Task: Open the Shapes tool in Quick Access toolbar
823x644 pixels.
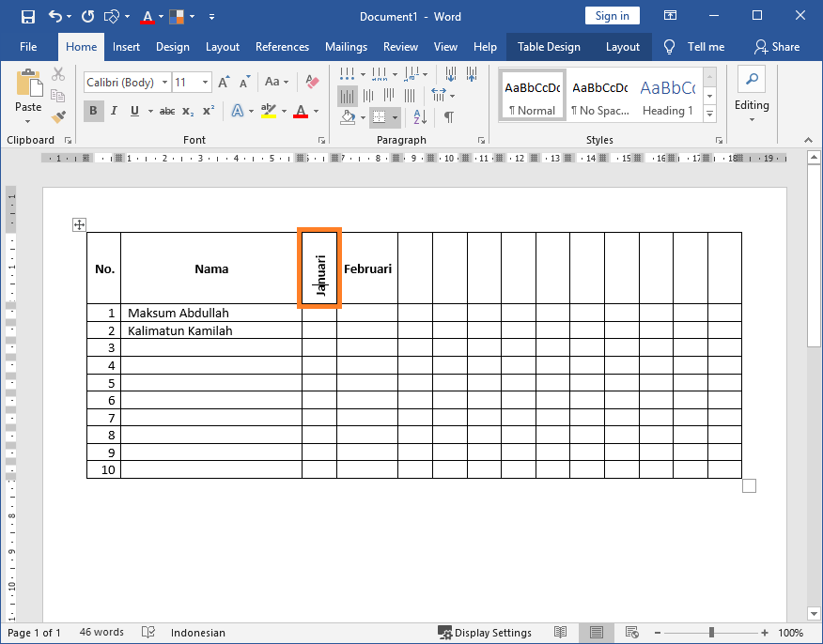Action: pyautogui.click(x=112, y=17)
